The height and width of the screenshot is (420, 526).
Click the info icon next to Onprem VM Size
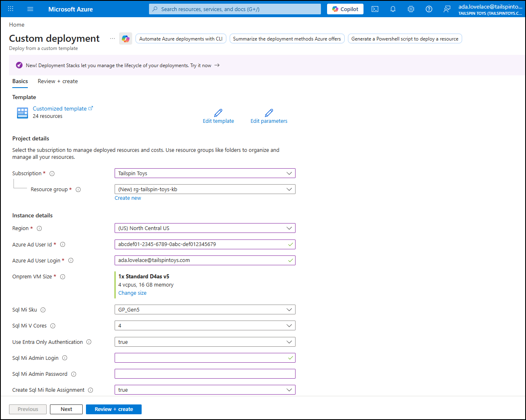pyautogui.click(x=63, y=277)
